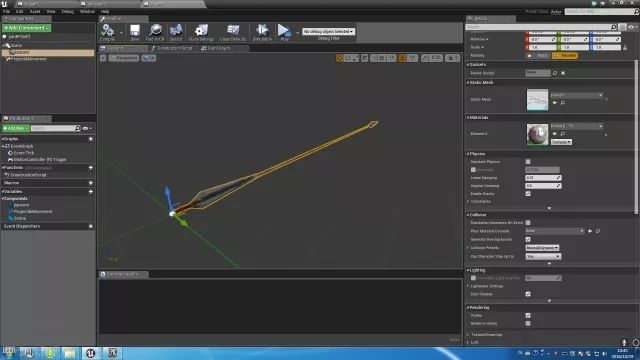Start Simulation from the toolbar
Viewport: 640px width, 360px height.
pyautogui.click(x=262, y=32)
